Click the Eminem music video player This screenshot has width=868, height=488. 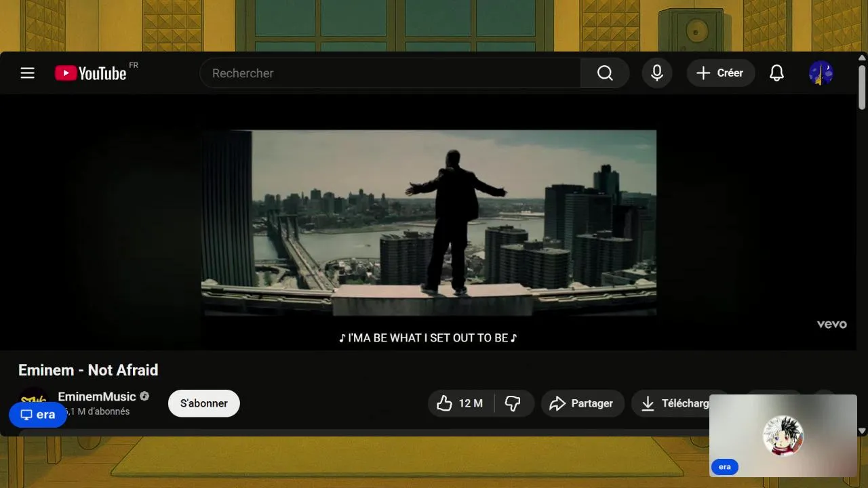click(429, 222)
